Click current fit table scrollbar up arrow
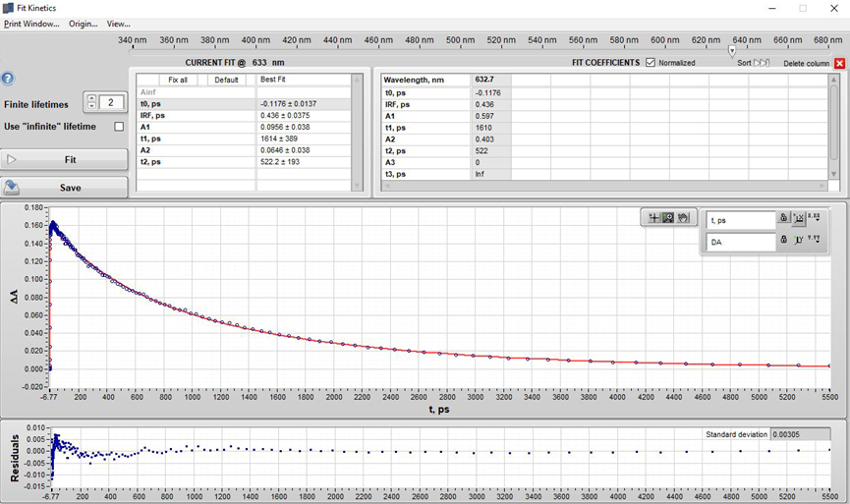Image resolution: width=850 pixels, height=504 pixels. [357, 80]
